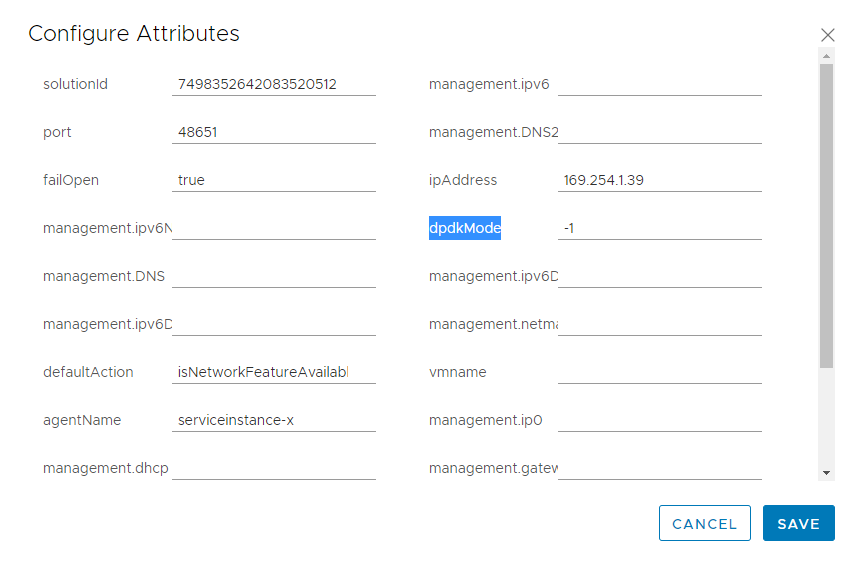Edit the solutionId input field
This screenshot has width=859, height=562.
click(273, 84)
